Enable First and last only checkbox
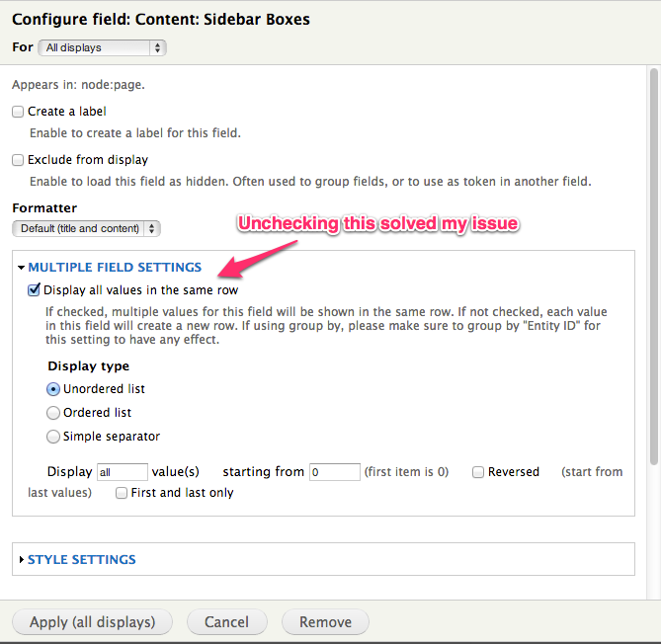Viewport: 661px width, 644px height. (x=122, y=493)
